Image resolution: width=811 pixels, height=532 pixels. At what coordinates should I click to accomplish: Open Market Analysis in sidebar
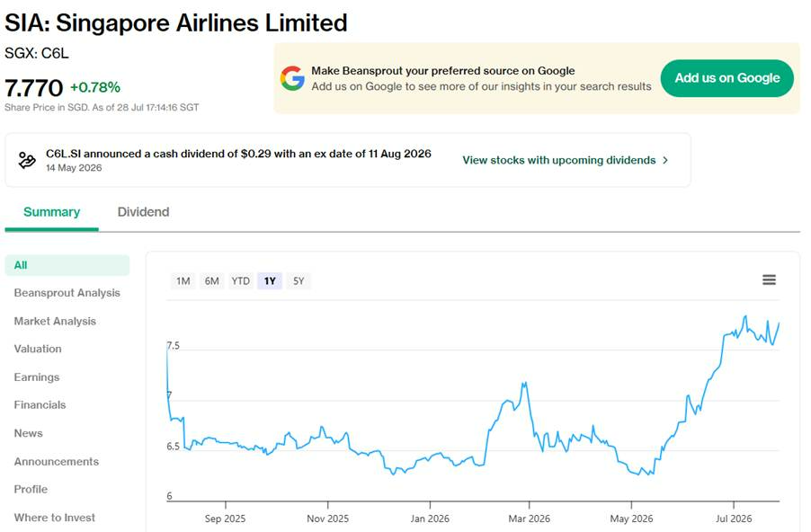(x=55, y=321)
